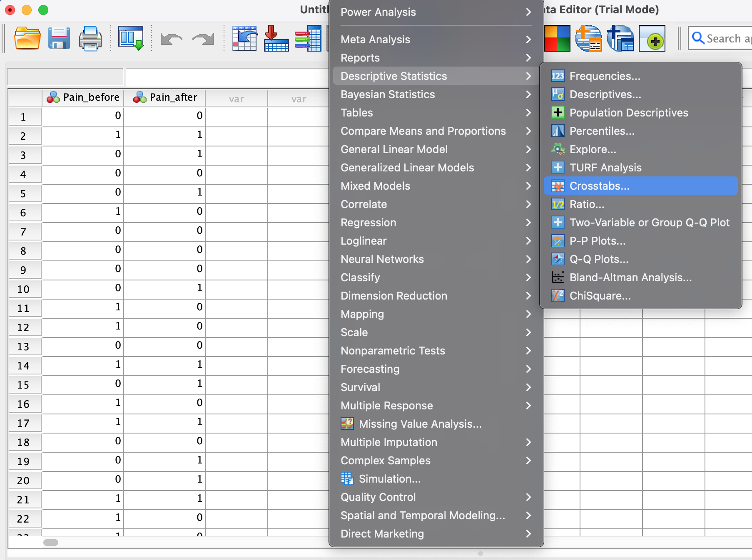The height and width of the screenshot is (560, 752).
Task: Click the Print icon in toolbar
Action: click(90, 39)
